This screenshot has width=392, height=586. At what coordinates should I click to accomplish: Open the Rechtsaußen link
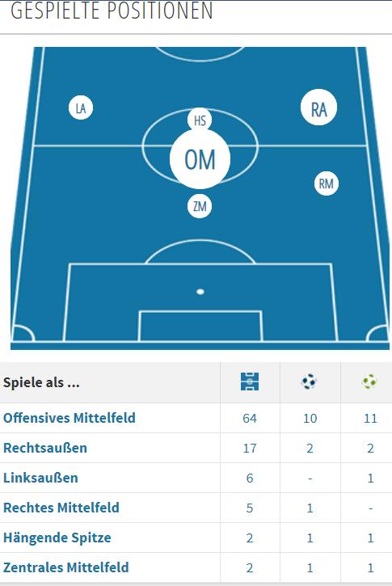(x=45, y=448)
